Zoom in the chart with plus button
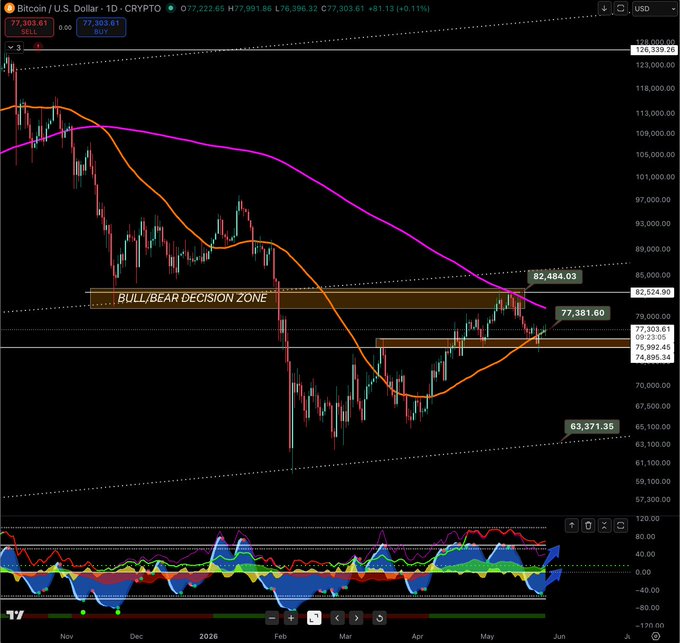The image size is (680, 643). tap(291, 618)
